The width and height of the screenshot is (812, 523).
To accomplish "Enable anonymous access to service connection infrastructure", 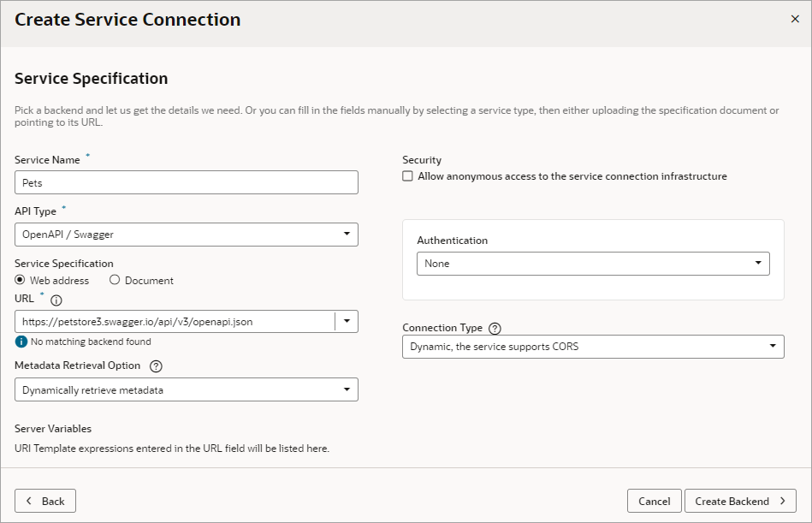I will click(x=406, y=176).
